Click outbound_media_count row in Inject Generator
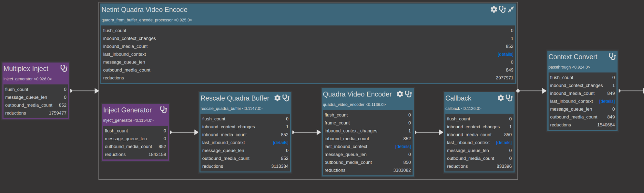The height and width of the screenshot is (193, 644). pyautogui.click(x=136, y=147)
